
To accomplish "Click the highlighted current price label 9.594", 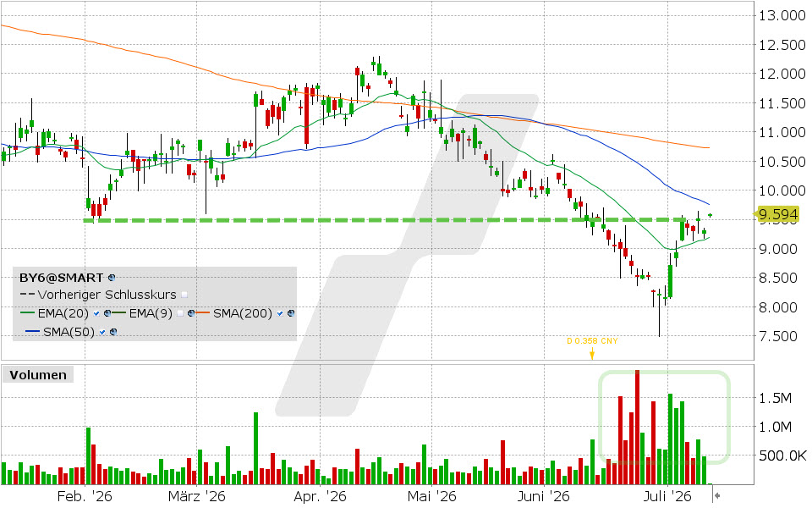I will coord(778,214).
